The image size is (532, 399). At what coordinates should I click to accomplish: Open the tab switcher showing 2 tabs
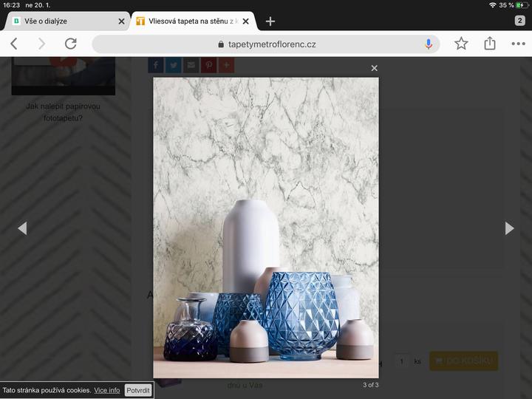(x=519, y=21)
